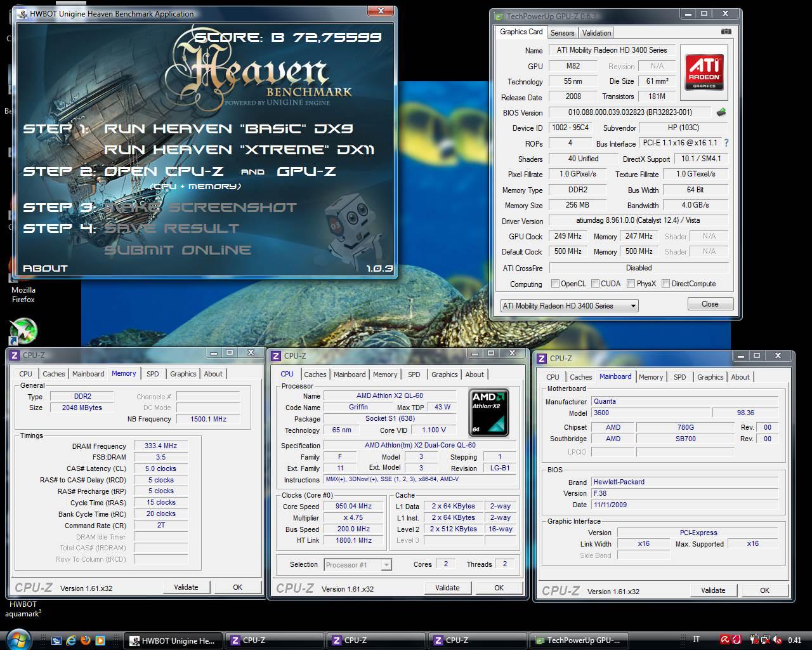Image resolution: width=812 pixels, height=650 pixels.
Task: Click Validate in CPU-Z Mainboard window
Action: tap(713, 590)
